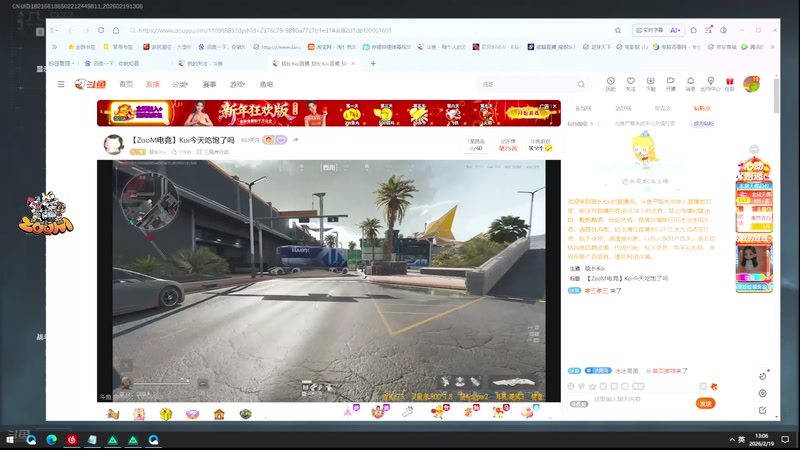Click the browser back arrow
This screenshot has height=450, width=800.
click(x=71, y=30)
